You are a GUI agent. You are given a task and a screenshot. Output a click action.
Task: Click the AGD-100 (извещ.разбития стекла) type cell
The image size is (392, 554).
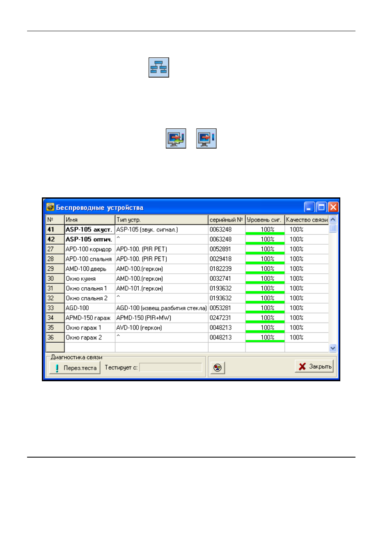coord(161,308)
